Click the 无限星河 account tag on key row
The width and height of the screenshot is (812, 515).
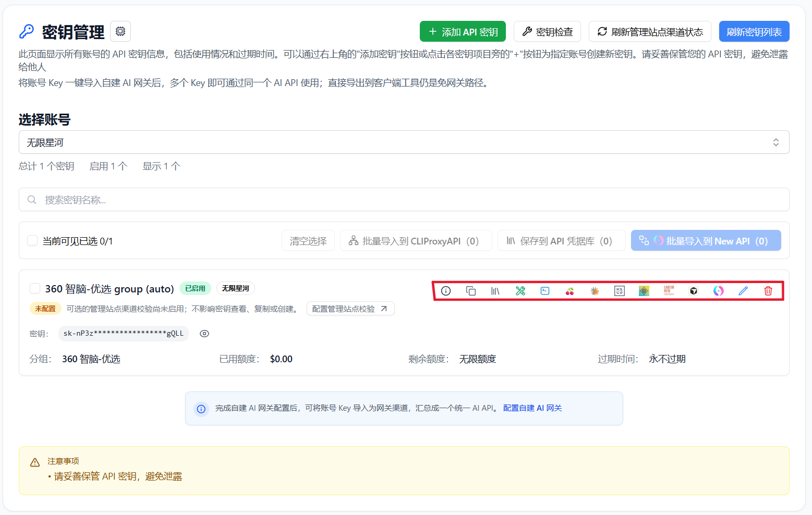click(x=235, y=288)
